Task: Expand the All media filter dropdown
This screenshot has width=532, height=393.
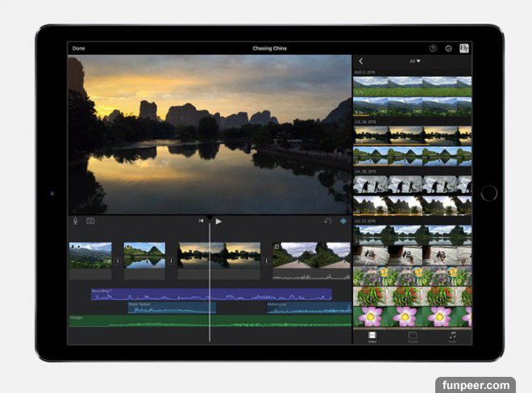Action: (415, 61)
